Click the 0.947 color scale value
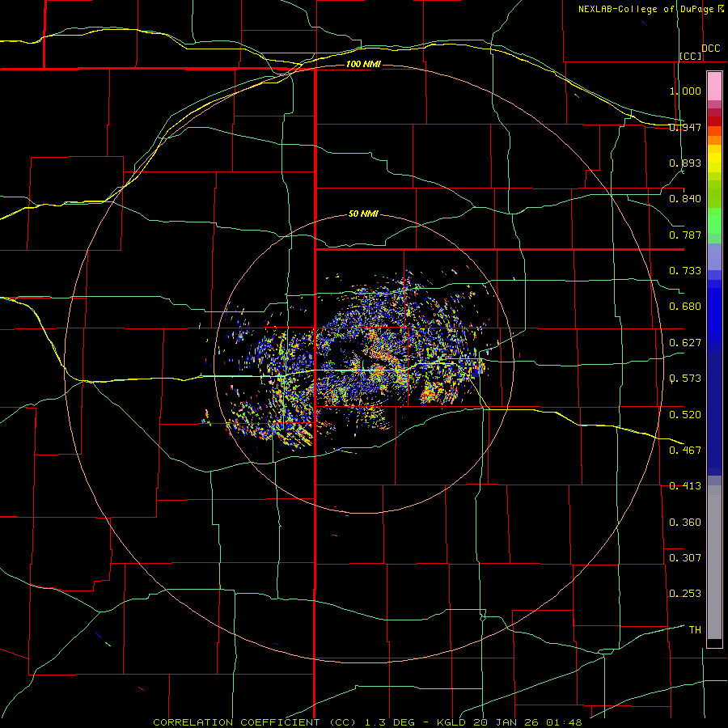The image size is (728, 728). click(685, 127)
